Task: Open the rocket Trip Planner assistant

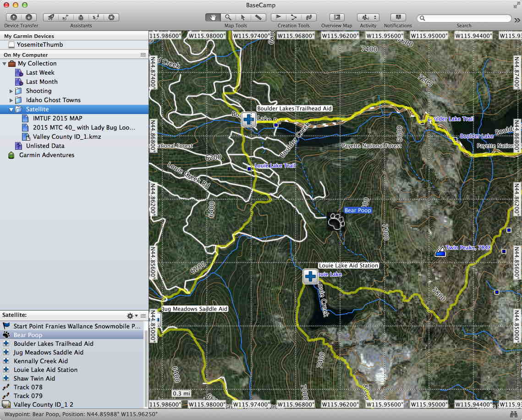Action: (51, 17)
